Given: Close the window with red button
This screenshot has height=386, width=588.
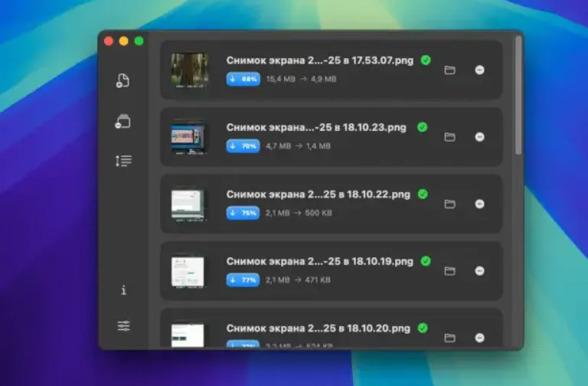Looking at the screenshot, I should click(x=109, y=41).
